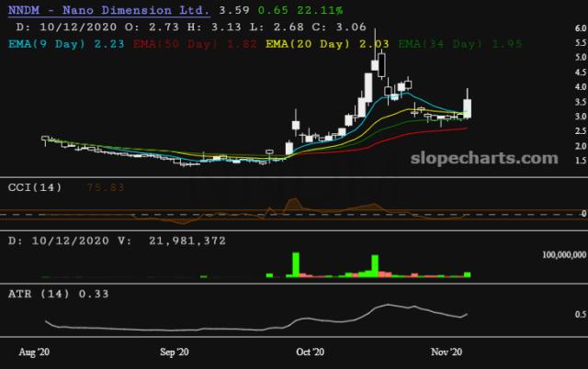Image resolution: width=588 pixels, height=369 pixels.
Task: Click the tallest green volume bar in mid-October
Action: pyautogui.click(x=375, y=265)
